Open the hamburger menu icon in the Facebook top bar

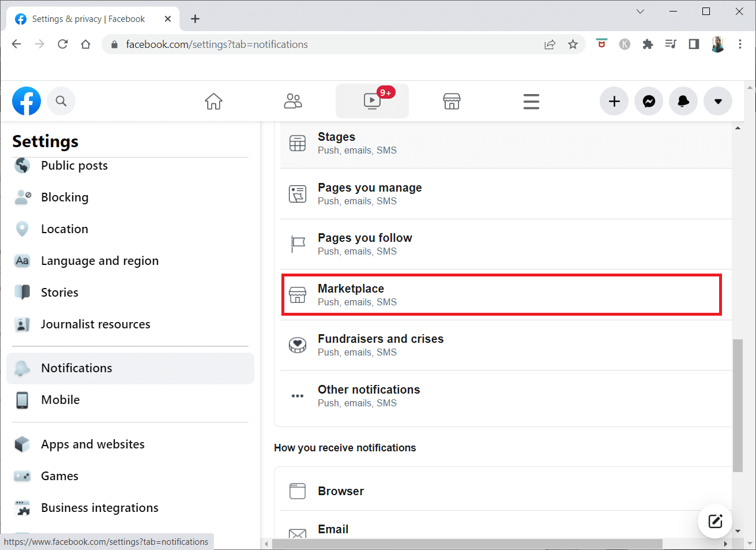[531, 101]
